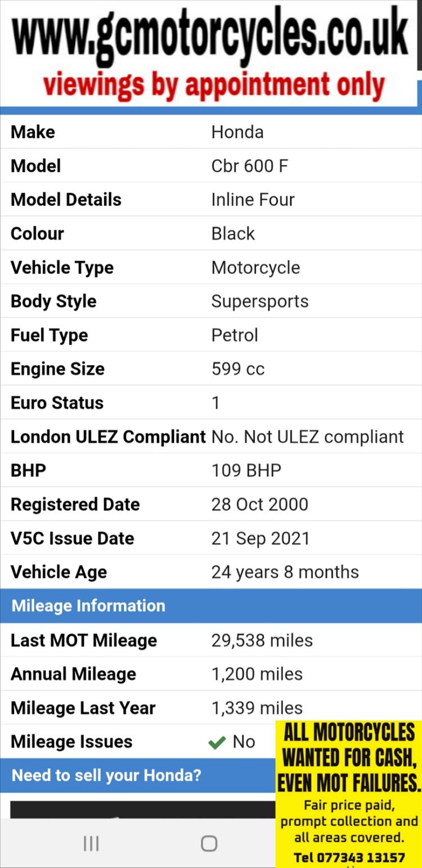The height and width of the screenshot is (868, 422).
Task: Select the Make row showing Honda
Action: coord(211,132)
